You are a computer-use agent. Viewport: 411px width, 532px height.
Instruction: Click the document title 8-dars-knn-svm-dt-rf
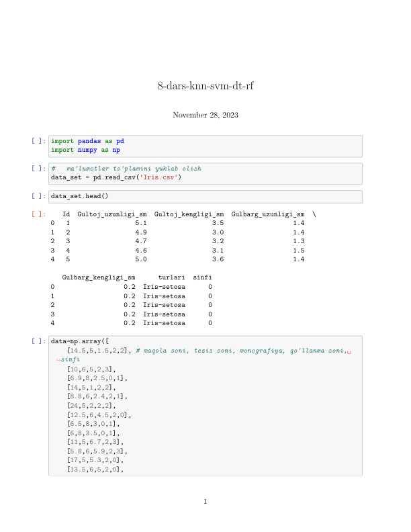(x=205, y=86)
